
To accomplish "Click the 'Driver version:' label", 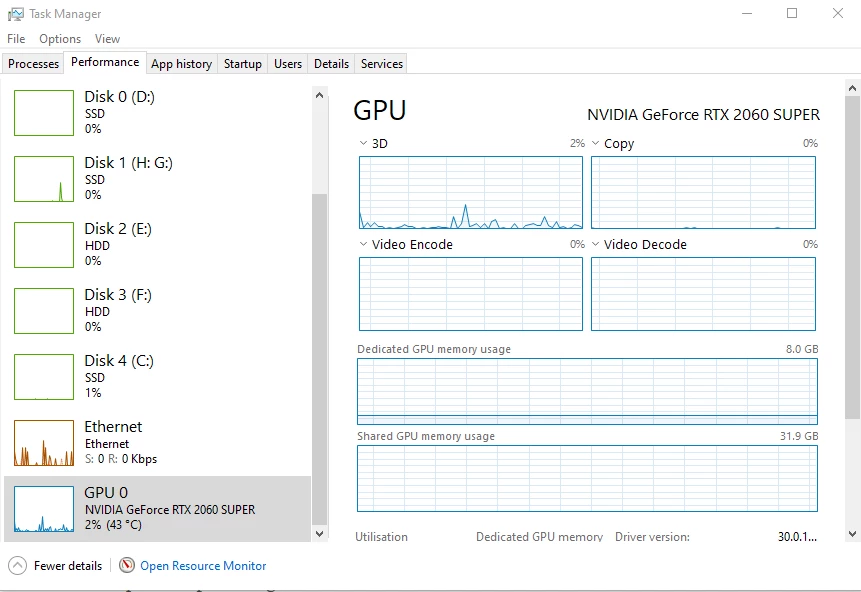I will point(652,537).
